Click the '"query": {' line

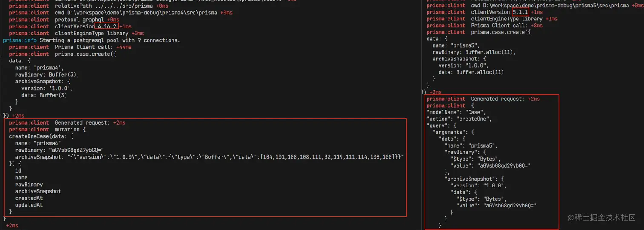(442, 126)
